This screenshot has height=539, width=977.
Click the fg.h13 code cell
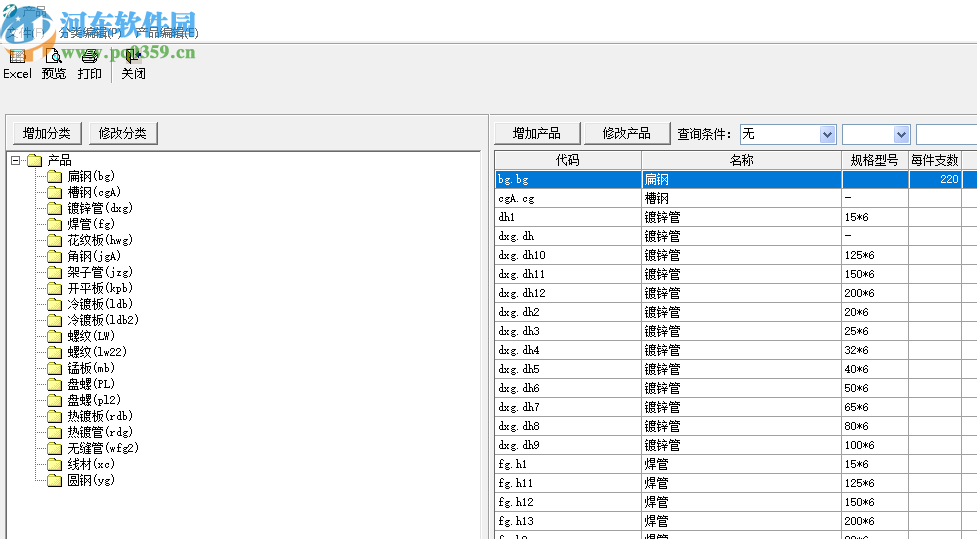coord(568,522)
